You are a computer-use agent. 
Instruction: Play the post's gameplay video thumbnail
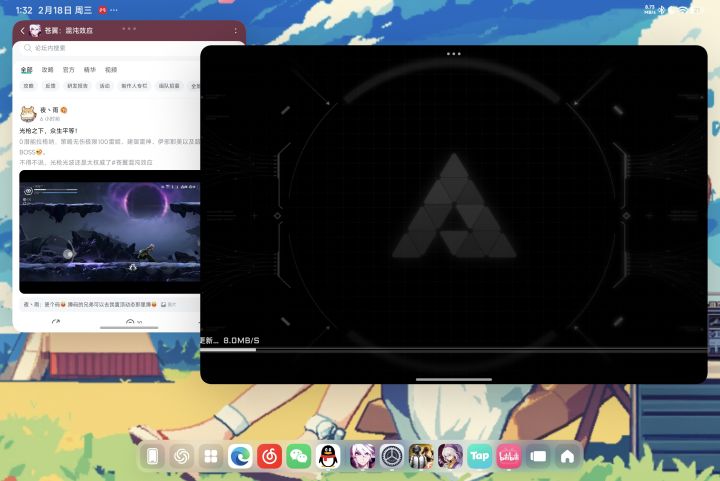(x=110, y=232)
